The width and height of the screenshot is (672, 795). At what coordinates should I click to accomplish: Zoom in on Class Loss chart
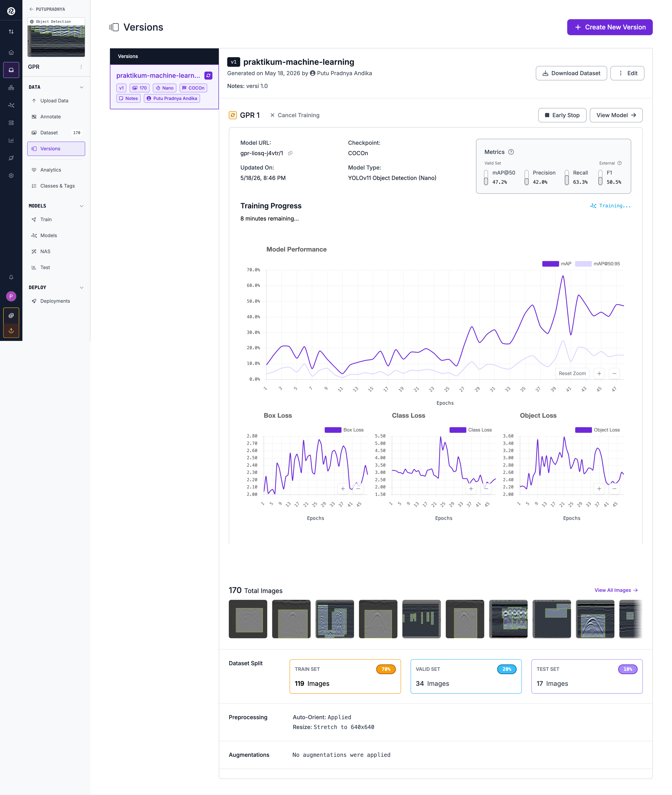pyautogui.click(x=471, y=488)
